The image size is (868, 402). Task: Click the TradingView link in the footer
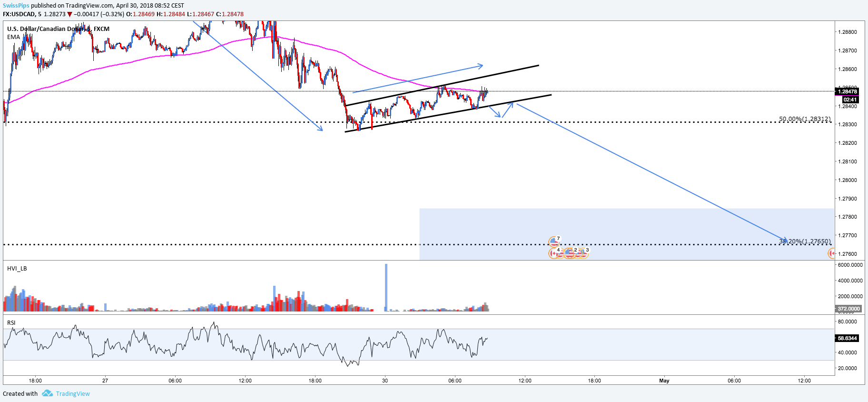coord(73,394)
